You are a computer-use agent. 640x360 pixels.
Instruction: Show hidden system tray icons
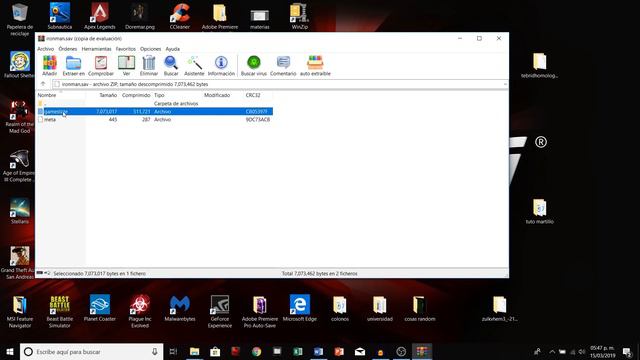552,351
